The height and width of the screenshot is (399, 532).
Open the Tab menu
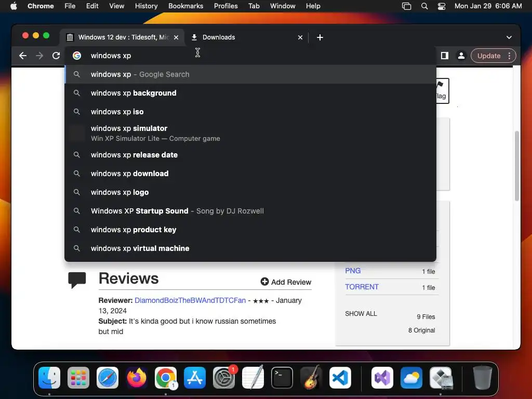pos(254,6)
